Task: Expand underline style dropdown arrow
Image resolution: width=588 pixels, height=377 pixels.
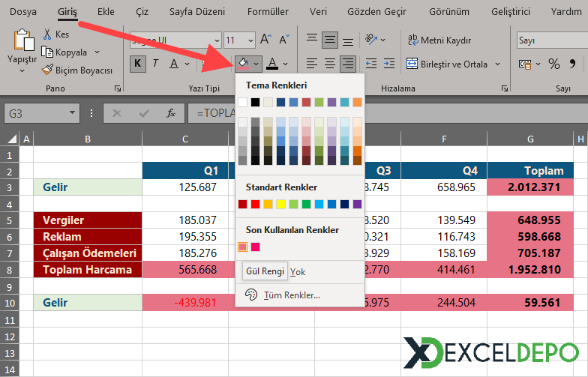Action: [x=187, y=64]
